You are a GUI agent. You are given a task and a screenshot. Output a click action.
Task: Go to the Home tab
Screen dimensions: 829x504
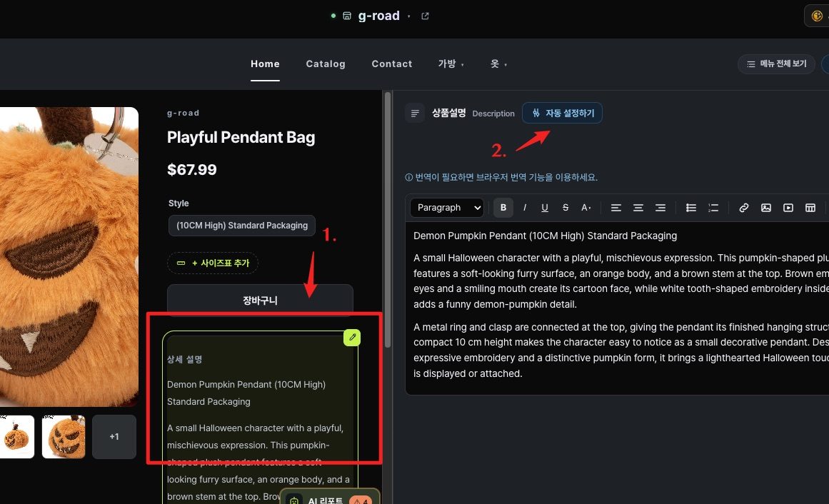[x=265, y=64]
